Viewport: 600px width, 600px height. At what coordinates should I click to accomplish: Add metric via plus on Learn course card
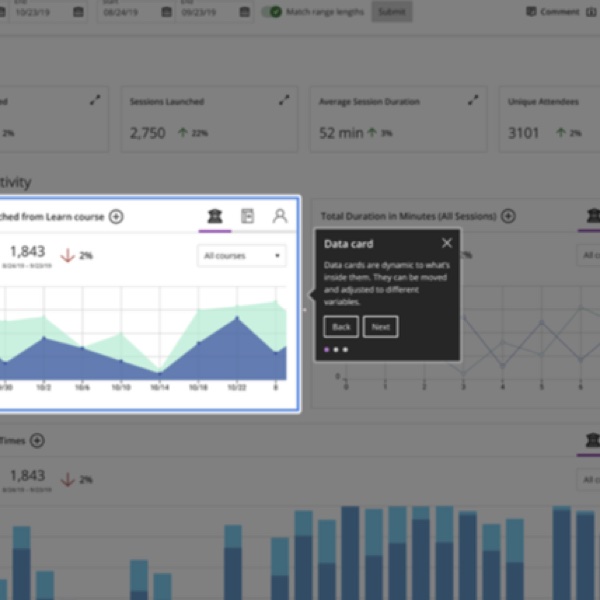tap(116, 217)
